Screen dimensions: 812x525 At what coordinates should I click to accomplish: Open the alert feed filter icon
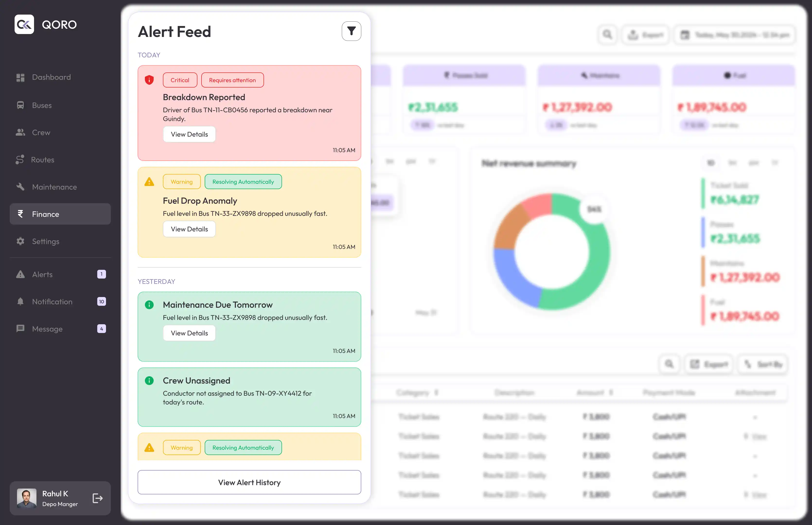click(351, 31)
